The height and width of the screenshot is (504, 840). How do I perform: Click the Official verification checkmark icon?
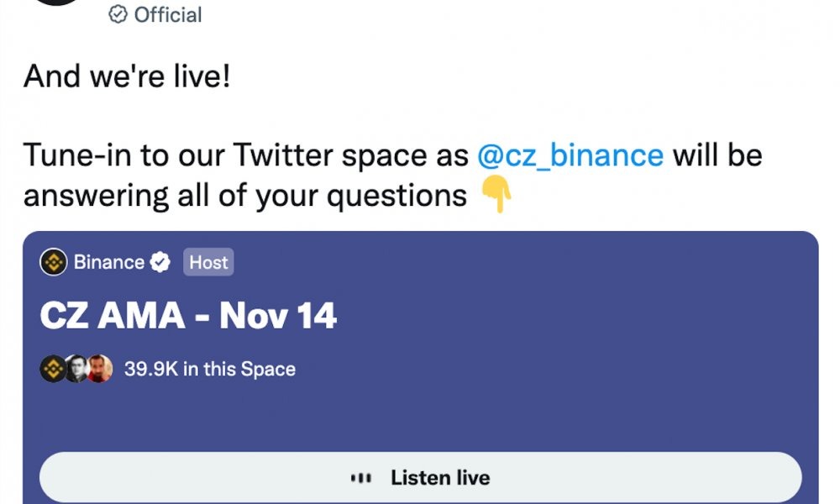point(118,14)
